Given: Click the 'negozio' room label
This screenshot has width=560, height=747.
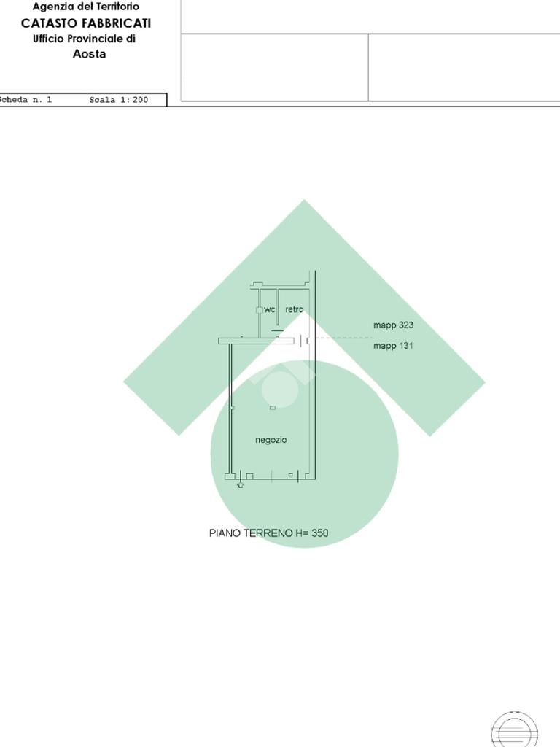Looking at the screenshot, I should (271, 440).
